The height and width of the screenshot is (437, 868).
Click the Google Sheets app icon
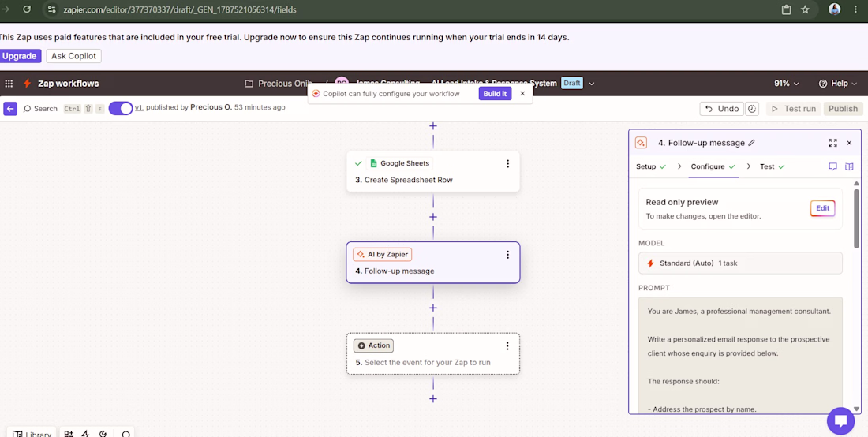pos(373,163)
